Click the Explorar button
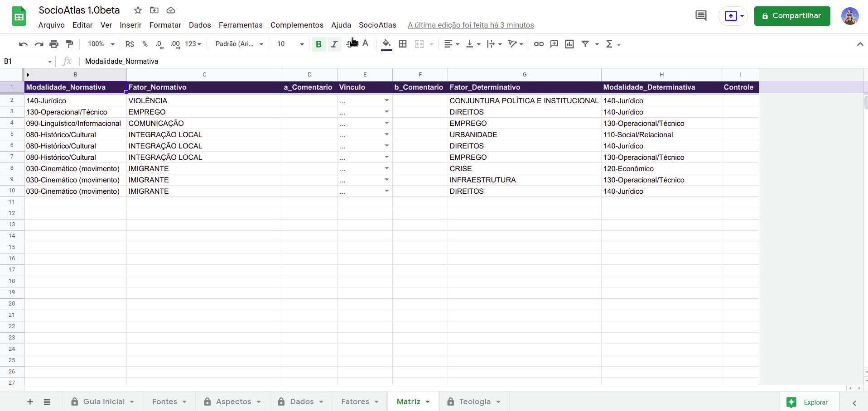Screen dimensions: 868x411 click(x=810, y=402)
